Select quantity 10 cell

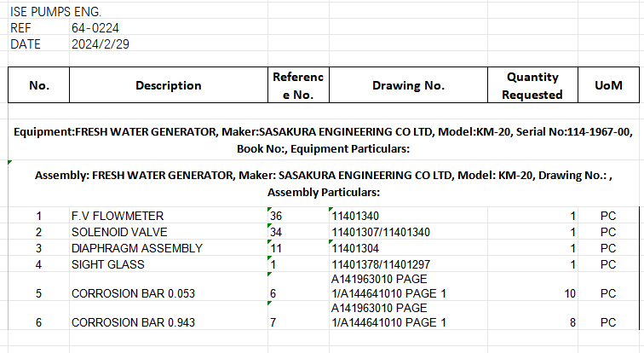coord(532,286)
